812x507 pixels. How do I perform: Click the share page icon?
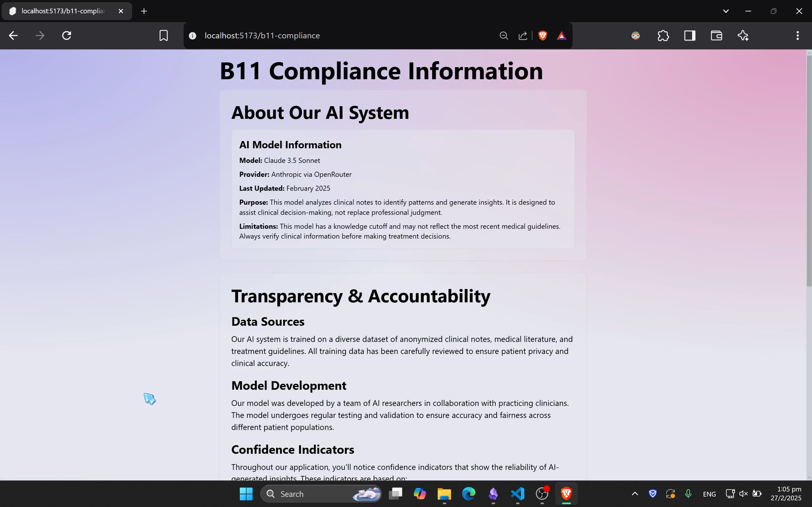pos(523,35)
